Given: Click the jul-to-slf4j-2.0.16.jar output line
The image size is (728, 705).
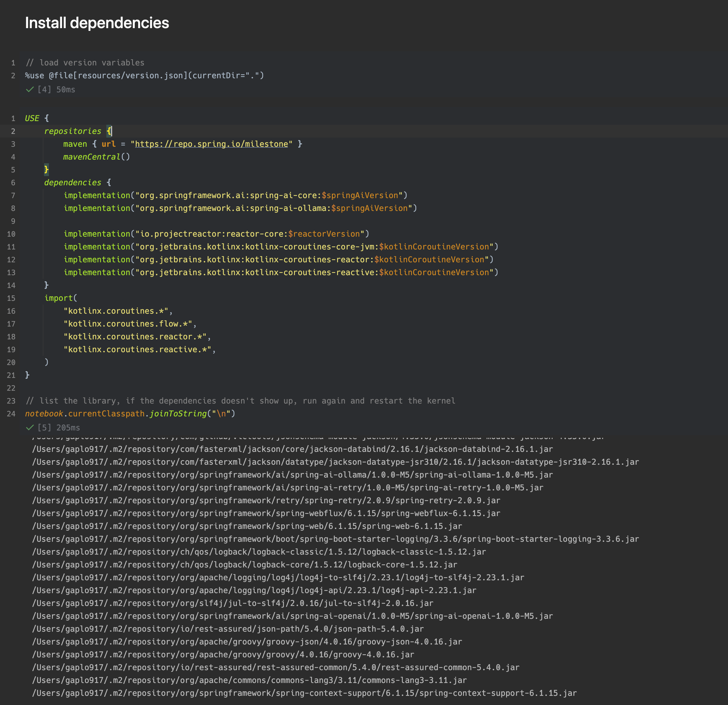Looking at the screenshot, I should click(x=233, y=603).
